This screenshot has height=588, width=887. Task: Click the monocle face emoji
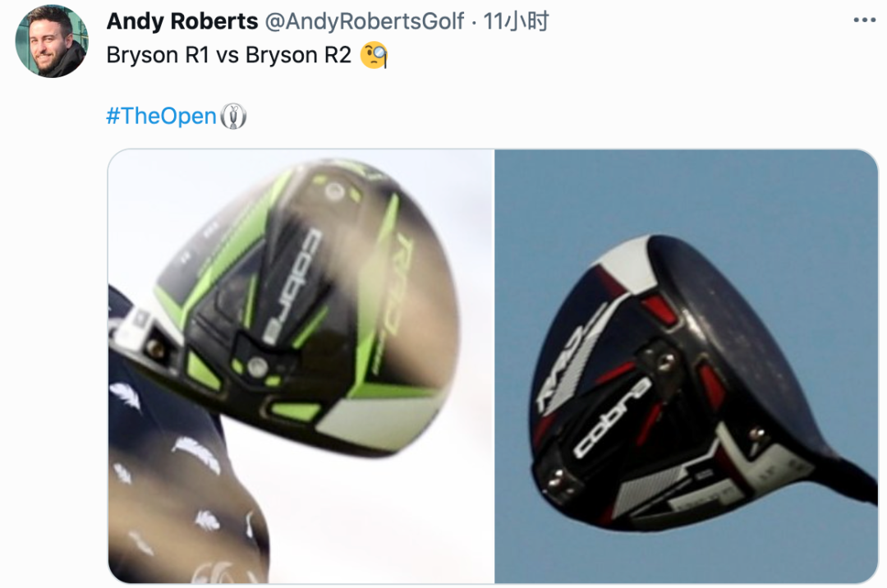click(374, 55)
